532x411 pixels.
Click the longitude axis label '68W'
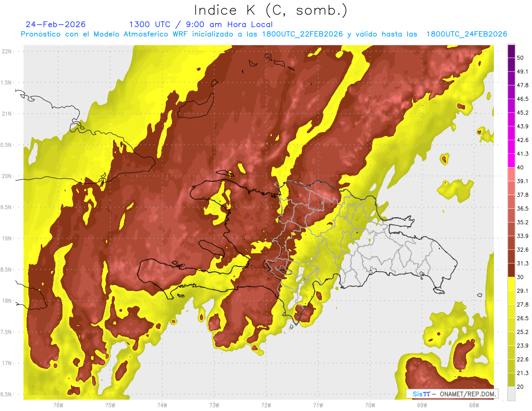click(474, 405)
